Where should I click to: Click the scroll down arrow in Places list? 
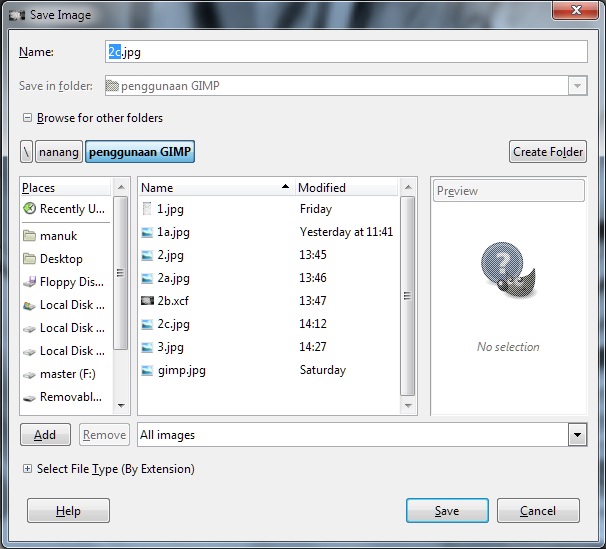[121, 406]
